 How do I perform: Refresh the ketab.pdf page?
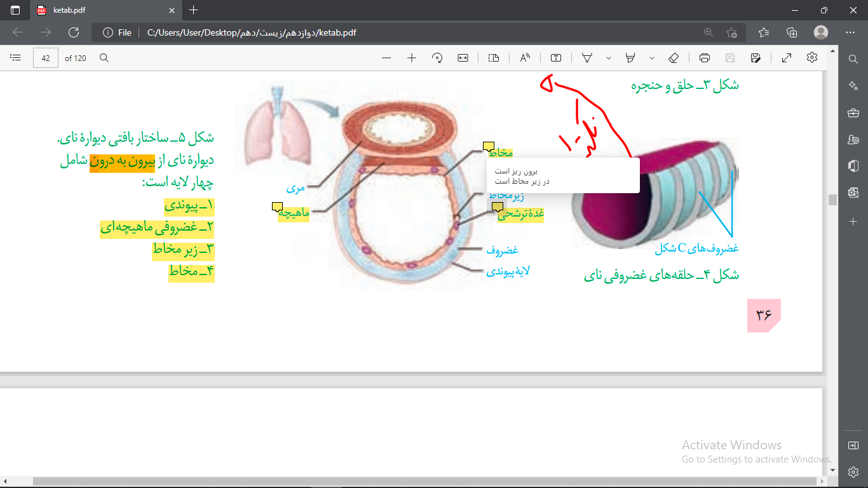[x=74, y=32]
